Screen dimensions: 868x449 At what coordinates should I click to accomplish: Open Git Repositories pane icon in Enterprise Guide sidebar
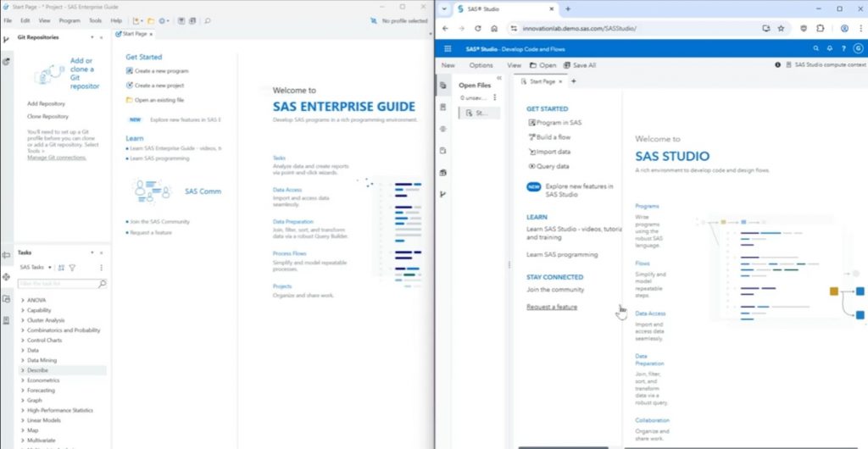[6, 39]
